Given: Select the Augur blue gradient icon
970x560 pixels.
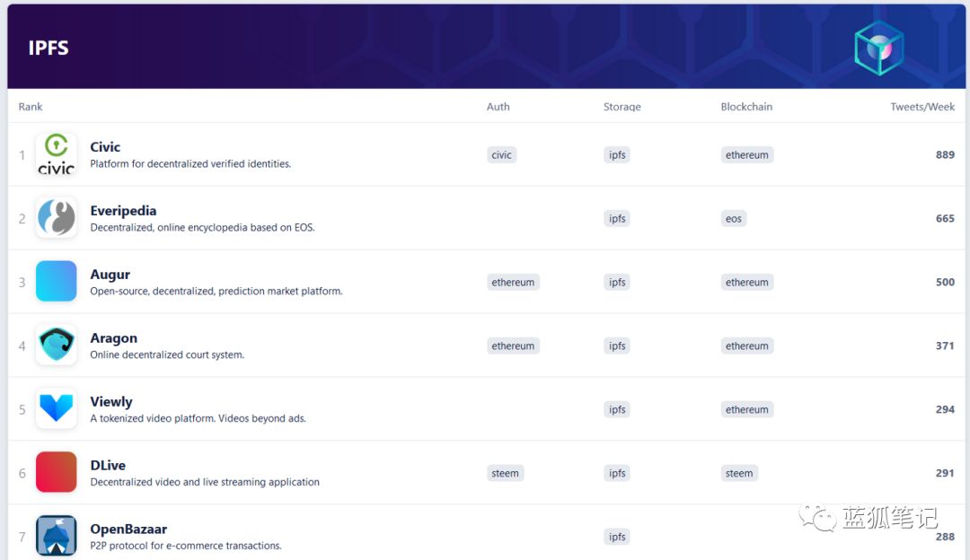Looking at the screenshot, I should point(56,282).
